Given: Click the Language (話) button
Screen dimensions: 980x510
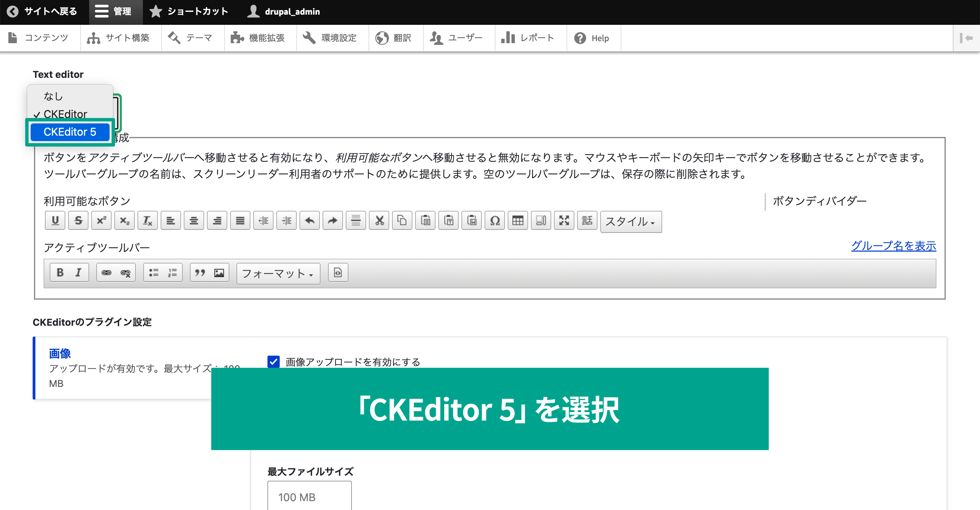Looking at the screenshot, I should pyautogui.click(x=587, y=220).
